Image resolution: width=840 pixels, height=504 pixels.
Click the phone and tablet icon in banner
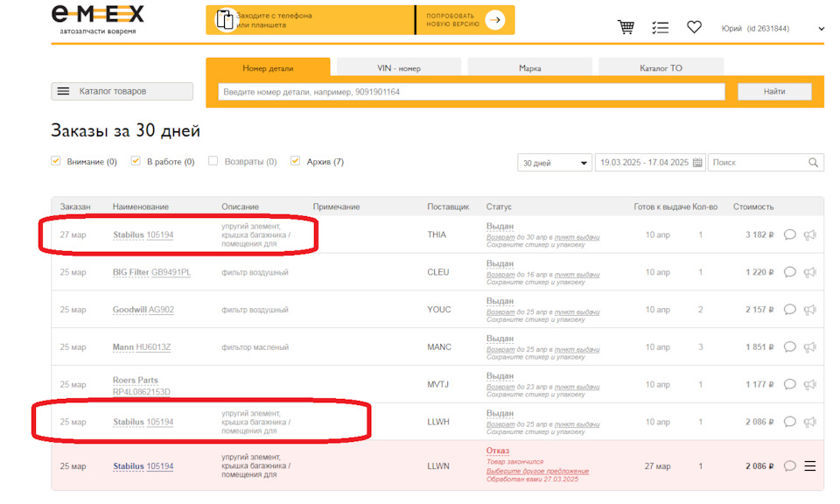tap(225, 20)
